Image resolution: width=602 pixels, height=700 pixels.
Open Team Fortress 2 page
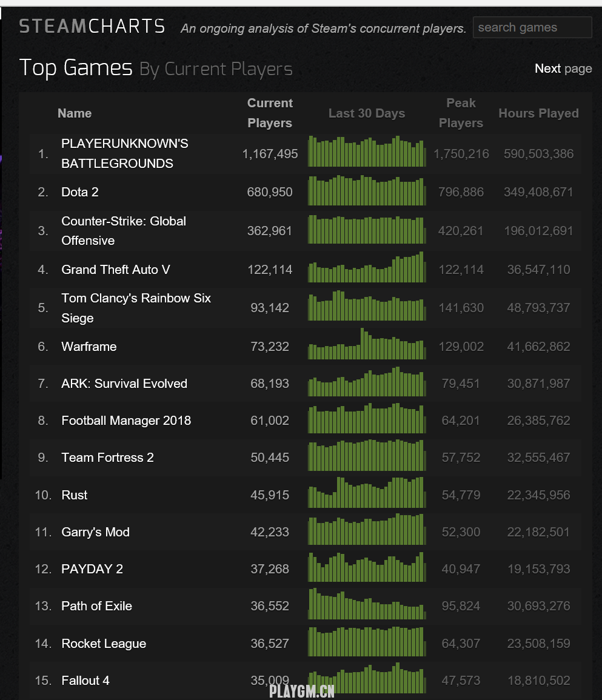coord(107,458)
